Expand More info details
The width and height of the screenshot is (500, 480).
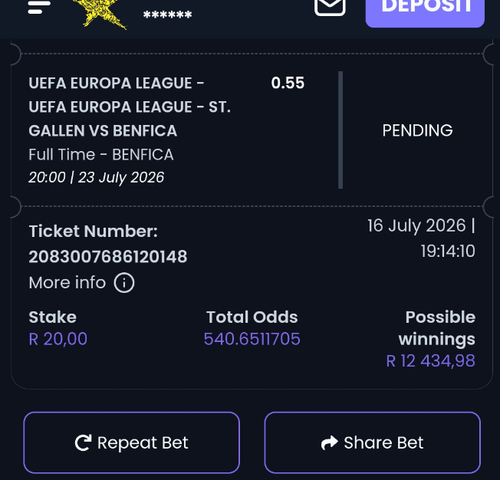81,283
